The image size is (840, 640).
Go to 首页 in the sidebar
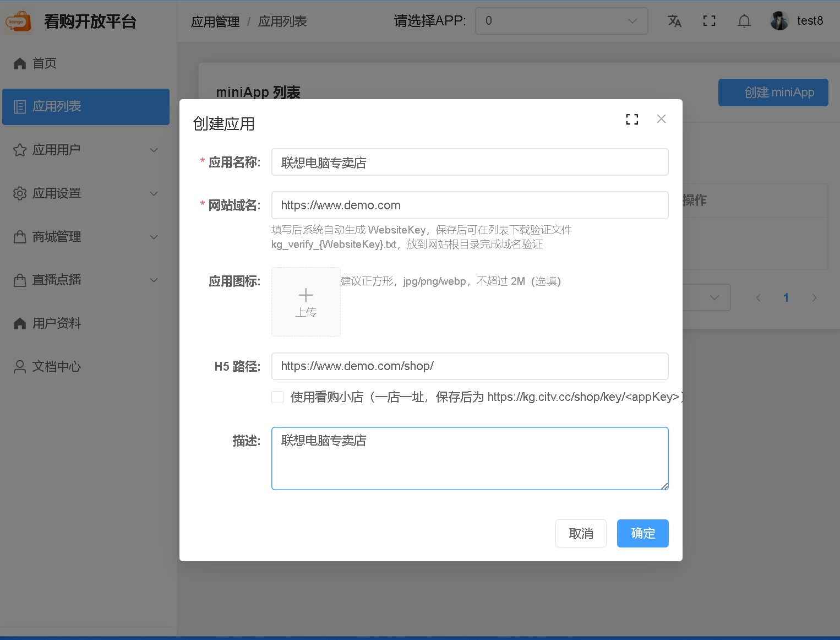86,63
